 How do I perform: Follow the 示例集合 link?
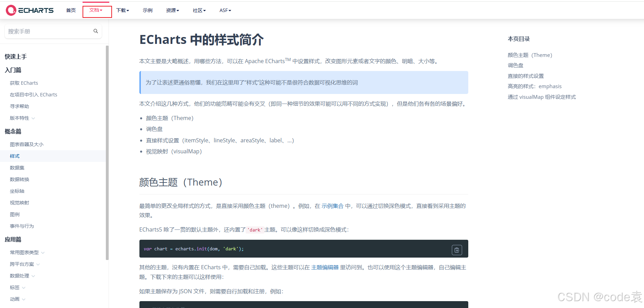click(x=332, y=206)
